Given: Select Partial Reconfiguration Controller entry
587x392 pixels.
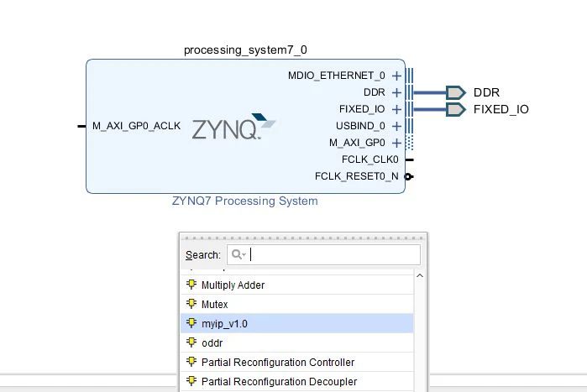Looking at the screenshot, I should (x=297, y=362).
